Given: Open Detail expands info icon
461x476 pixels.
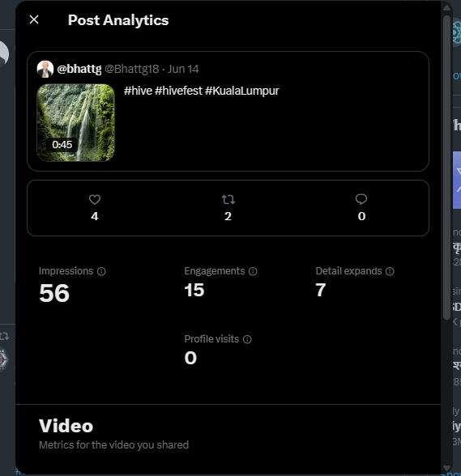Looking at the screenshot, I should tap(390, 271).
